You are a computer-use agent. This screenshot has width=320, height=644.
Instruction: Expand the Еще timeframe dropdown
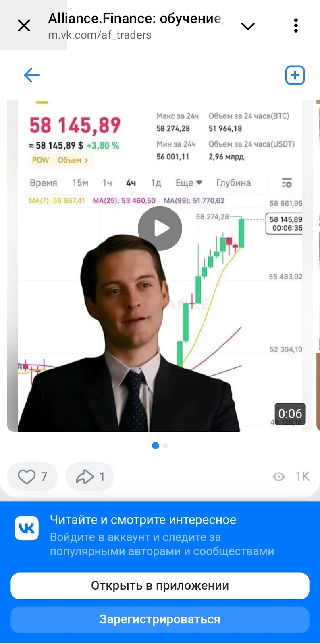click(x=189, y=183)
